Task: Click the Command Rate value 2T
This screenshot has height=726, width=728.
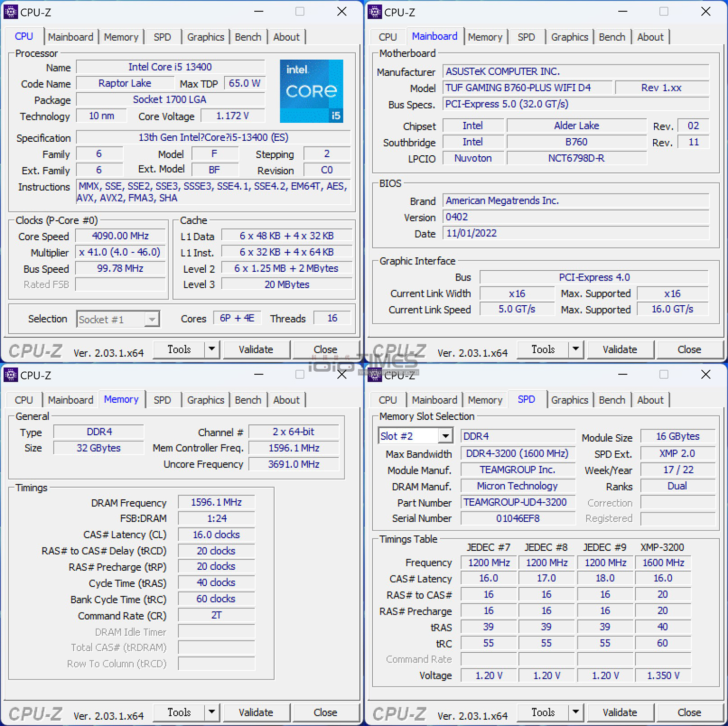Action: 216,615
